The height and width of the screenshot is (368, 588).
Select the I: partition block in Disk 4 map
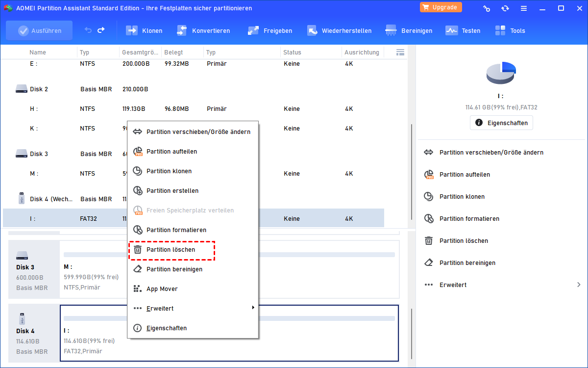229,333
